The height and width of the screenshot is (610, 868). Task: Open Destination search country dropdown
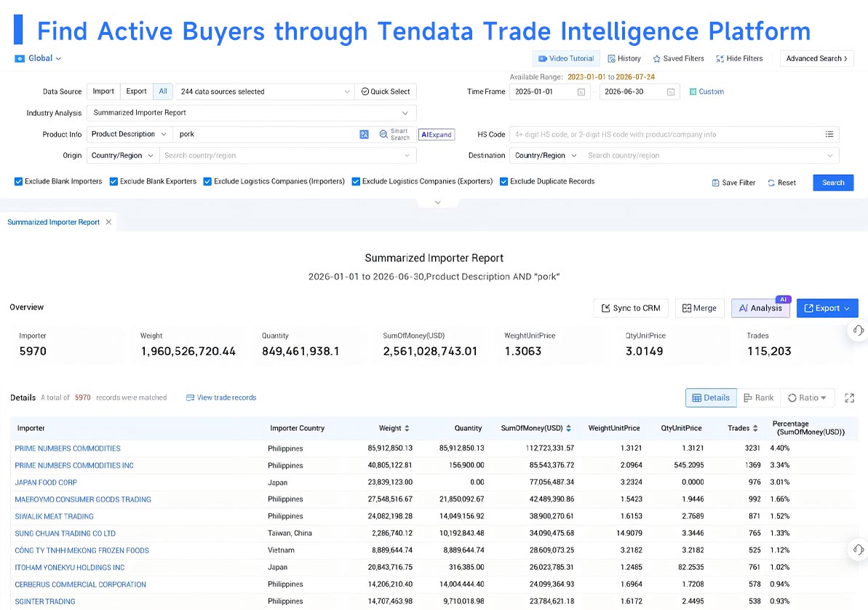pyautogui.click(x=710, y=156)
